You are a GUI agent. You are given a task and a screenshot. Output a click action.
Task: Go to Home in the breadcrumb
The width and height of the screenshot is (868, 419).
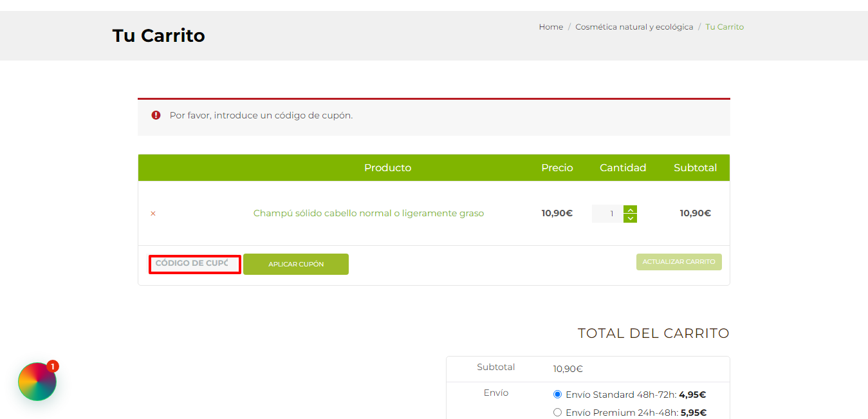(551, 27)
